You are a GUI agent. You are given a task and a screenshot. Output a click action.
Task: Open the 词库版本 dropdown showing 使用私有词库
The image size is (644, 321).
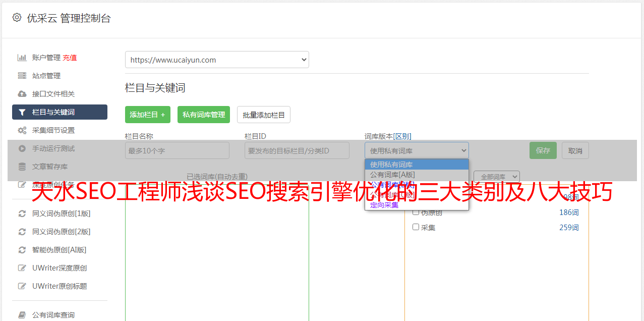pos(417,150)
